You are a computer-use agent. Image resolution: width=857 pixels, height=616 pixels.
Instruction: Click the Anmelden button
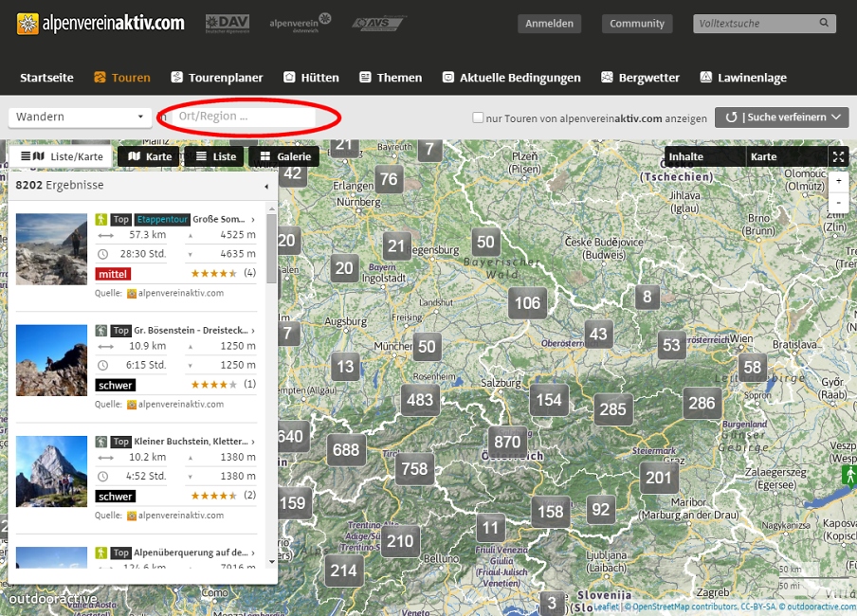click(x=549, y=24)
